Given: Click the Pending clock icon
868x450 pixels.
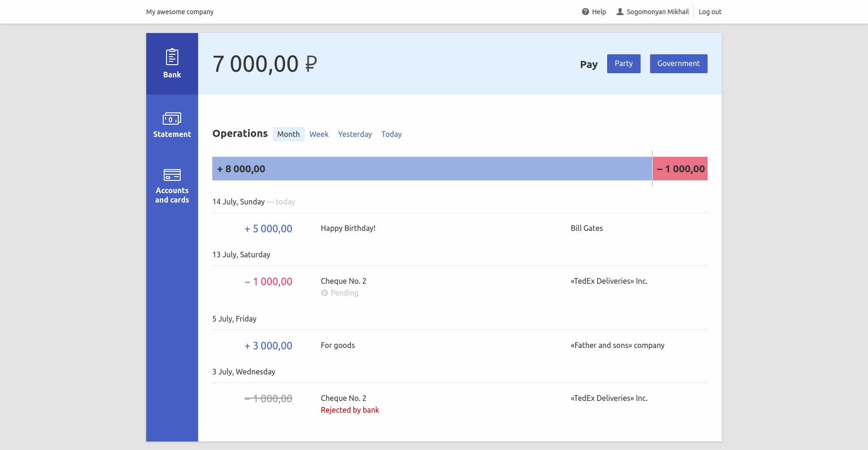Looking at the screenshot, I should [325, 293].
